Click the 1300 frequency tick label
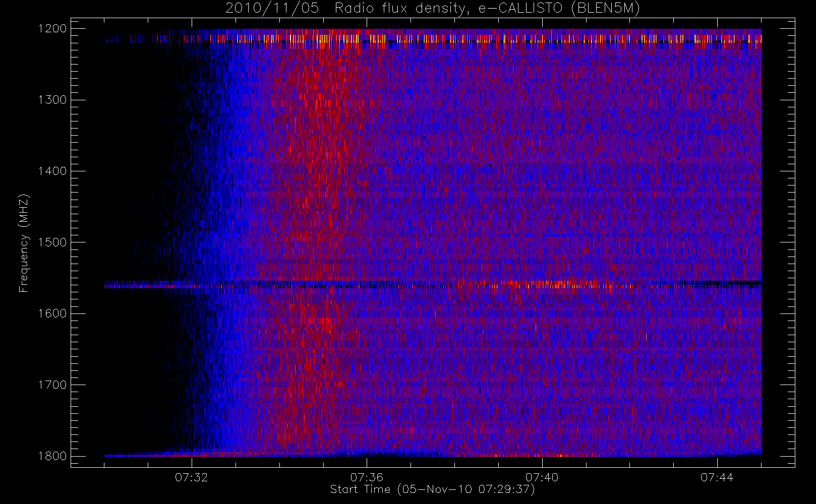This screenshot has width=816, height=504. [x=52, y=100]
